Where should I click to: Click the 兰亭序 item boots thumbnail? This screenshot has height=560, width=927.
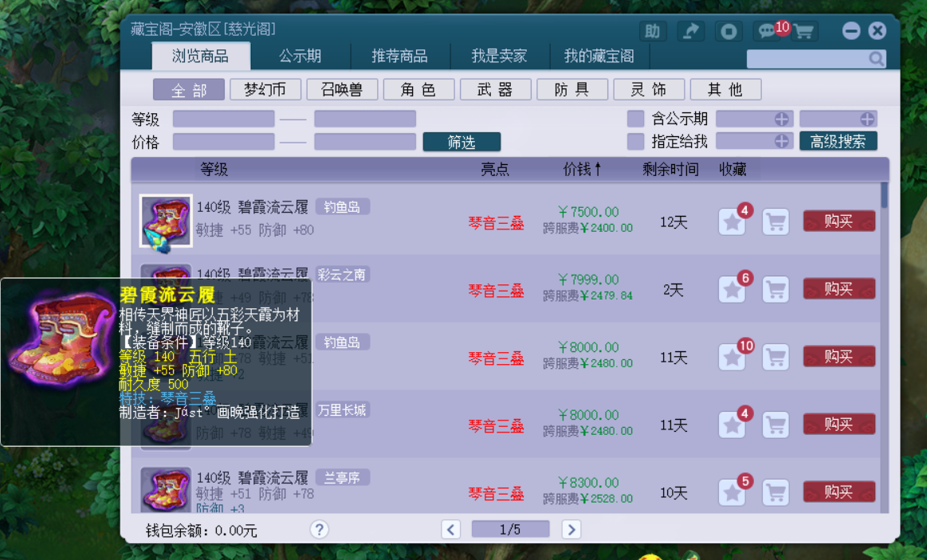pyautogui.click(x=166, y=490)
